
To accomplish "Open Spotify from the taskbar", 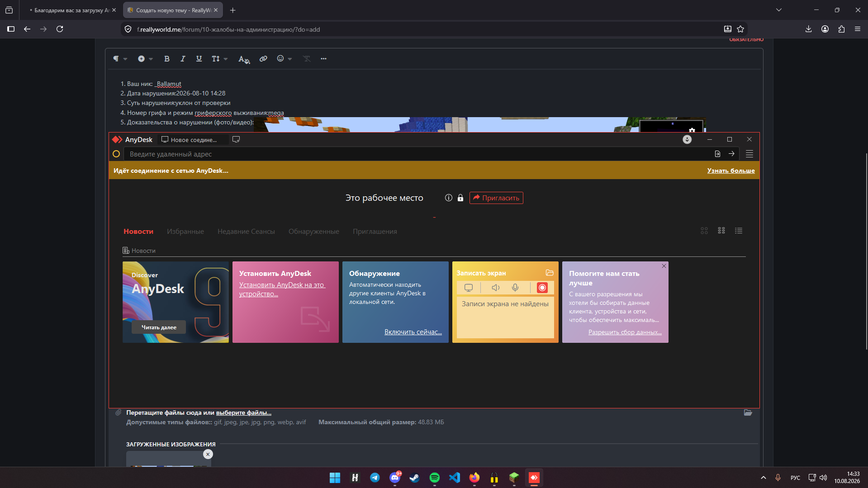I will [x=435, y=478].
